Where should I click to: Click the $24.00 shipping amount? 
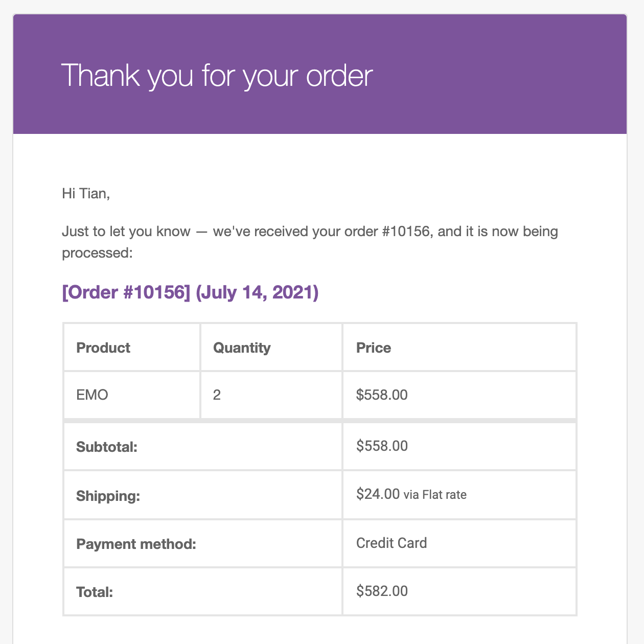[x=378, y=494]
